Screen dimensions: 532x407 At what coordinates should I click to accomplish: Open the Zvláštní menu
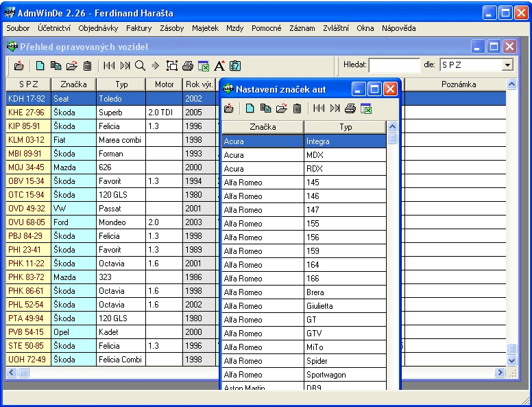point(335,28)
